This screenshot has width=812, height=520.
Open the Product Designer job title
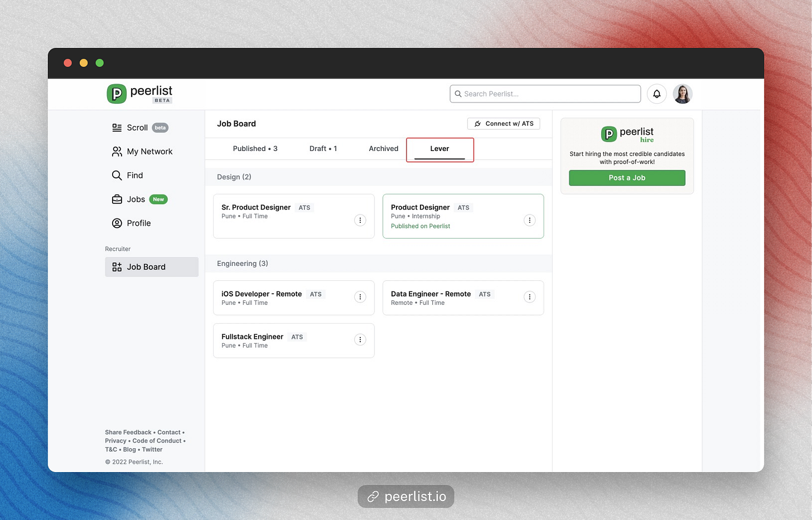[x=420, y=207]
